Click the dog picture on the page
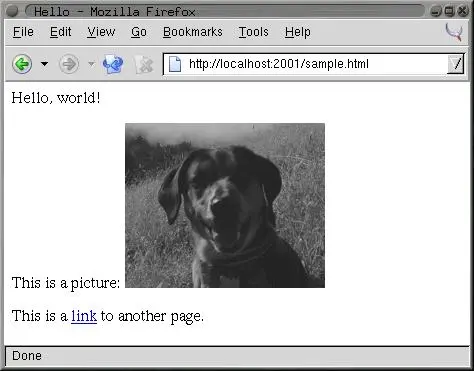This screenshot has width=474, height=371. 225,205
